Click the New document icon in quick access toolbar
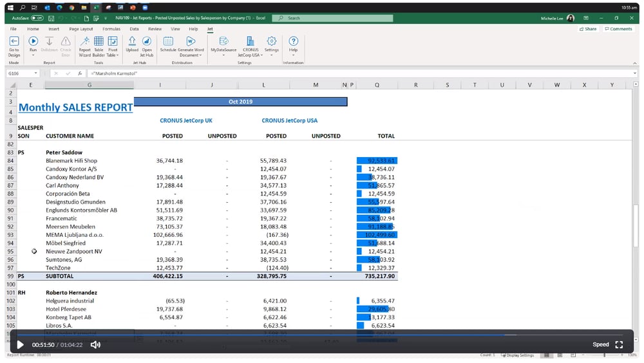The width and height of the screenshot is (644, 363). coord(86,19)
